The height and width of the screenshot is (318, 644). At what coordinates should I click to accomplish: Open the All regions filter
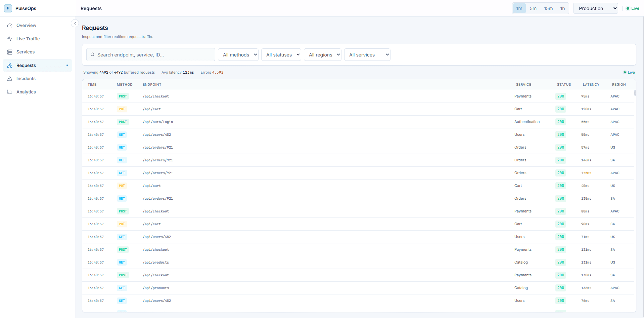tap(323, 55)
